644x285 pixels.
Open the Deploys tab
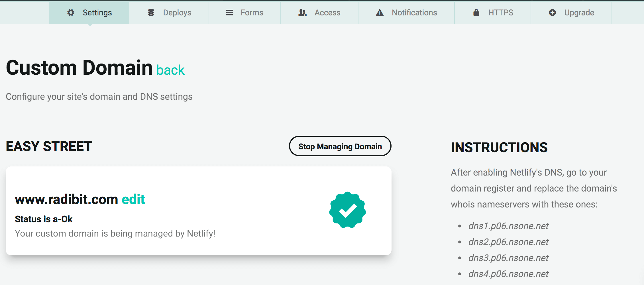169,13
